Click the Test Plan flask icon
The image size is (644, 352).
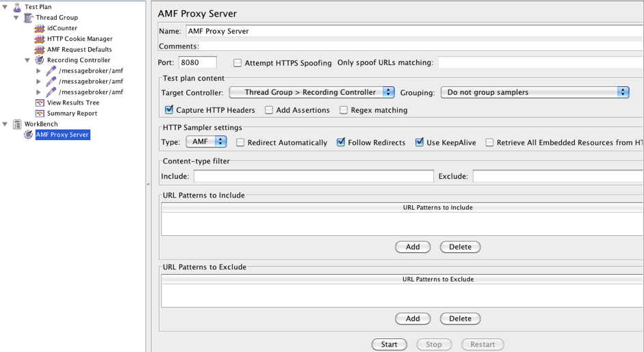[x=17, y=7]
